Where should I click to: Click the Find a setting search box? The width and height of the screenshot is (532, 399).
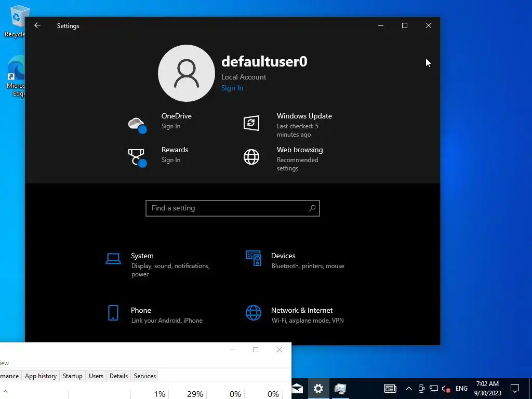pyautogui.click(x=233, y=208)
